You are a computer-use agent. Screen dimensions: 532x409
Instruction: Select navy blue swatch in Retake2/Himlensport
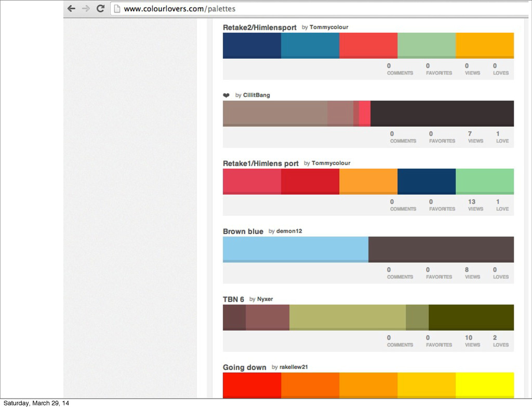click(x=252, y=46)
